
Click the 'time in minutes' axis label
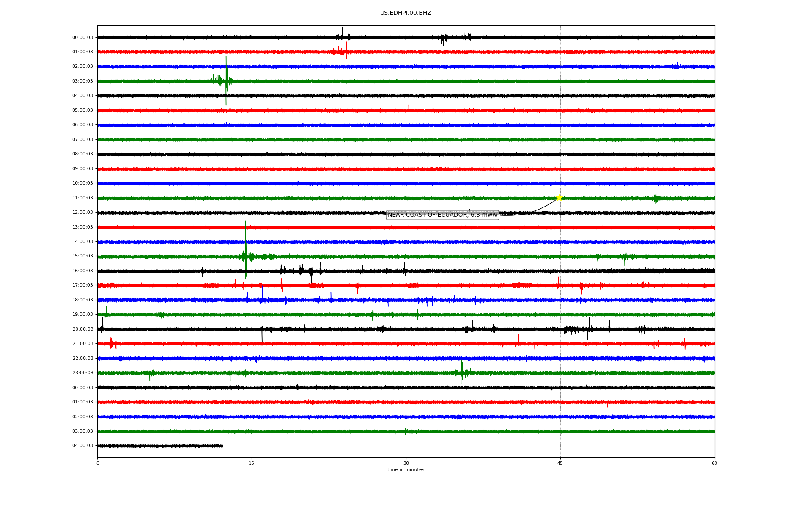tap(406, 470)
